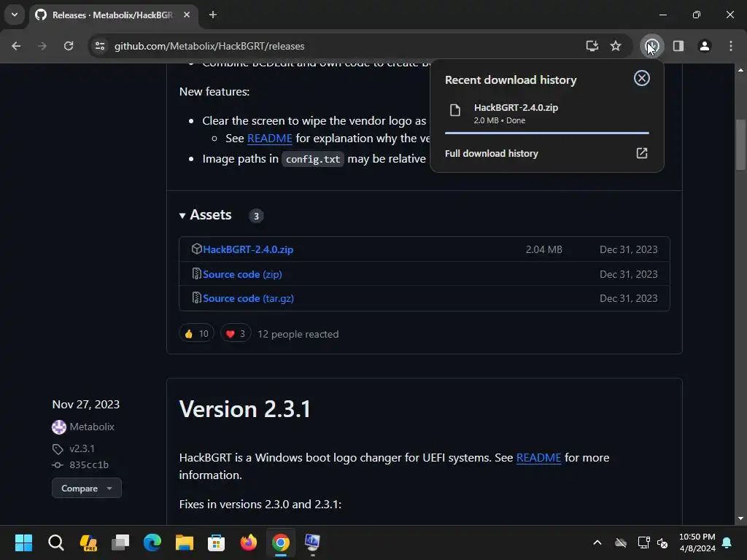Download HackBGRT-2.4.0.zip asset link
The width and height of the screenshot is (747, 560).
coord(248,249)
